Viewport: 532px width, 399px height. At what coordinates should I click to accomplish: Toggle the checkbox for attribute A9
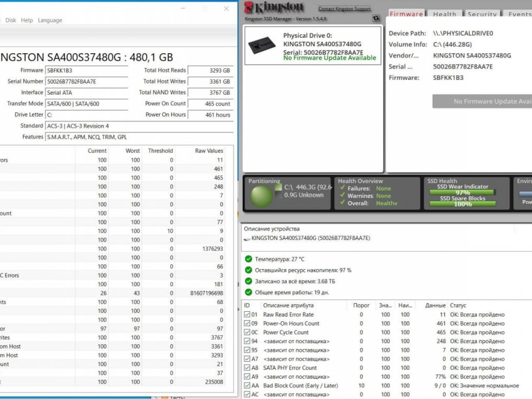[247, 377]
